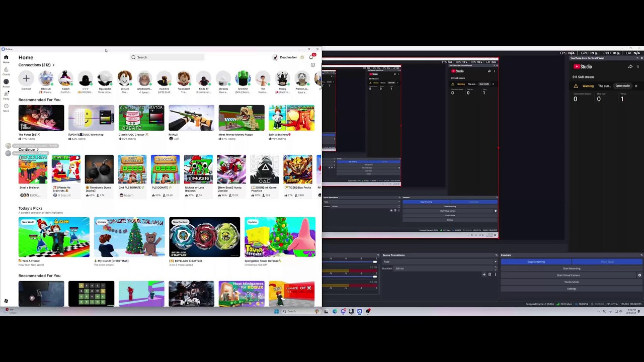Expand the Continue section chevron
Screen dimensions: 644x362
tap(37, 150)
